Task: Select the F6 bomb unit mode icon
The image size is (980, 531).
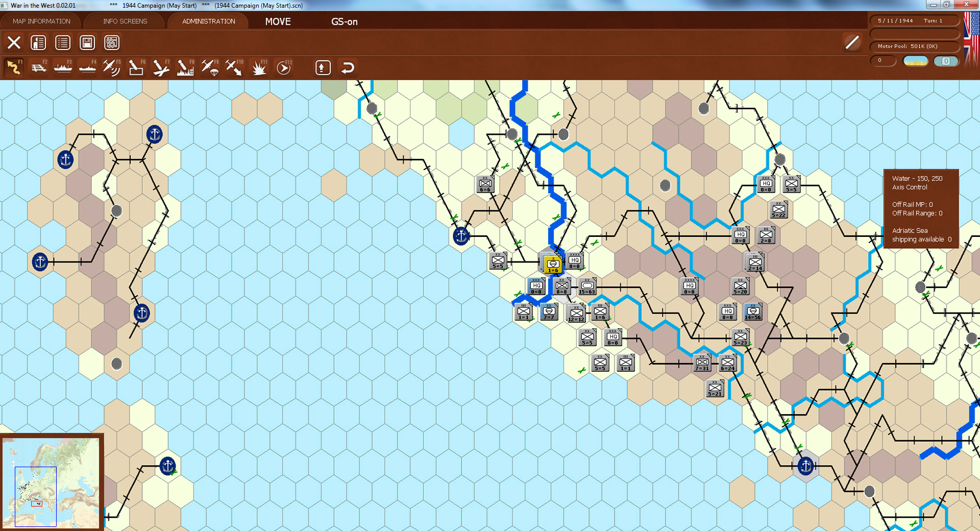Action: coord(136,67)
